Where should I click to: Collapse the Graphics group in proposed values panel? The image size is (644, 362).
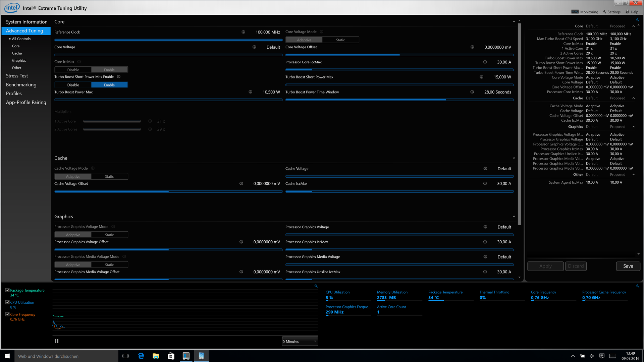pyautogui.click(x=634, y=127)
